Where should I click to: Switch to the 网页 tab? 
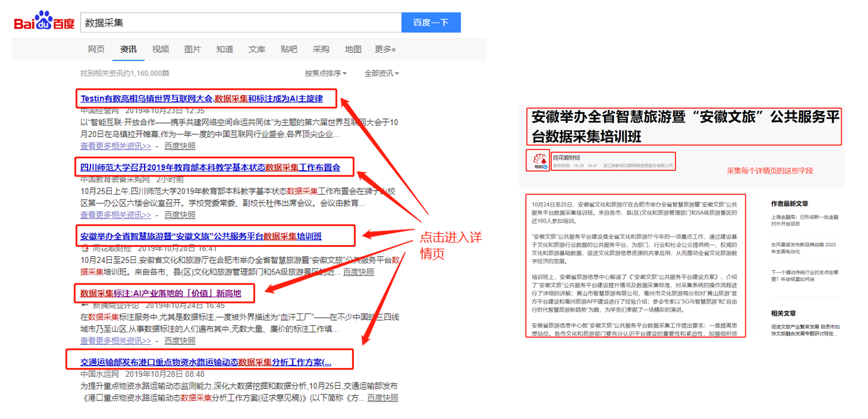pyautogui.click(x=96, y=49)
